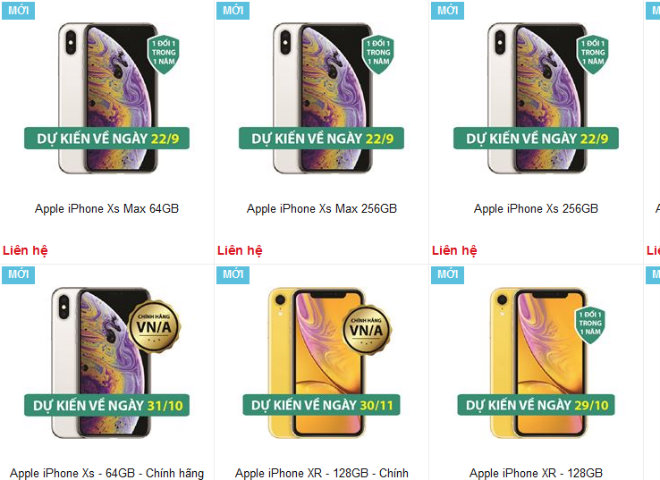Click green warranty shield on iPhone Xs 256GB
This screenshot has width=660, height=480.
(593, 54)
